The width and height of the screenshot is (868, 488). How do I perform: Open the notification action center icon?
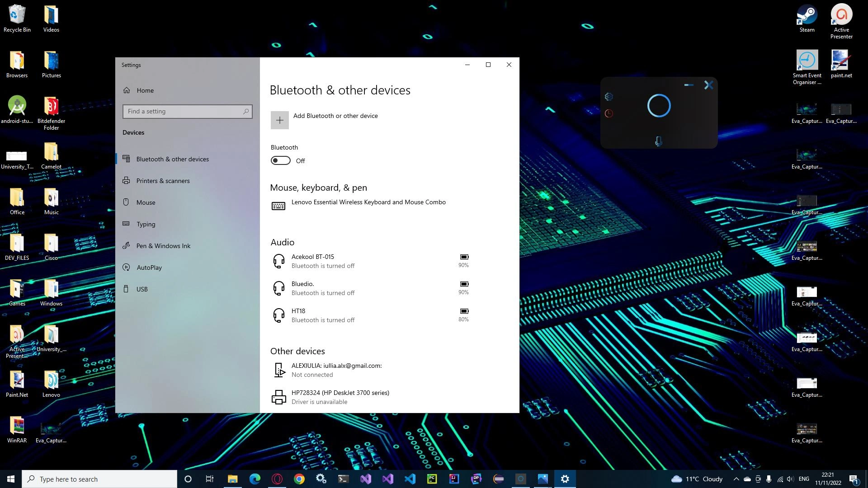(x=854, y=479)
